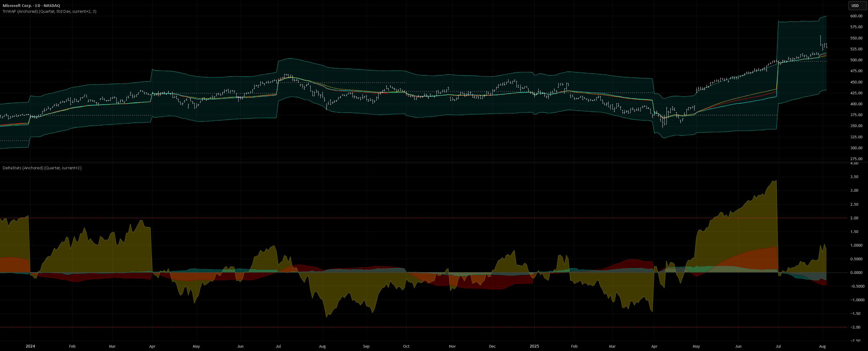Select the TriWAP (Anchored) indicator legend

(x=49, y=12)
